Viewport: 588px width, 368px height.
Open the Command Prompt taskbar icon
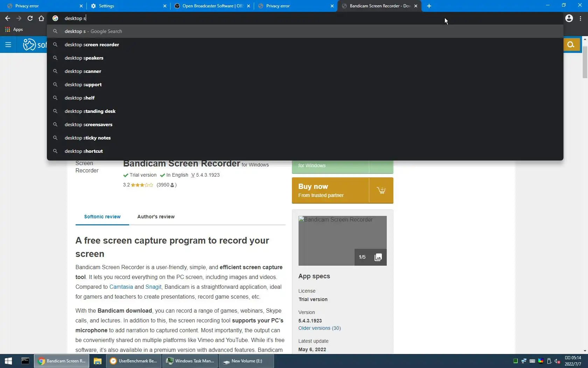[x=25, y=361]
